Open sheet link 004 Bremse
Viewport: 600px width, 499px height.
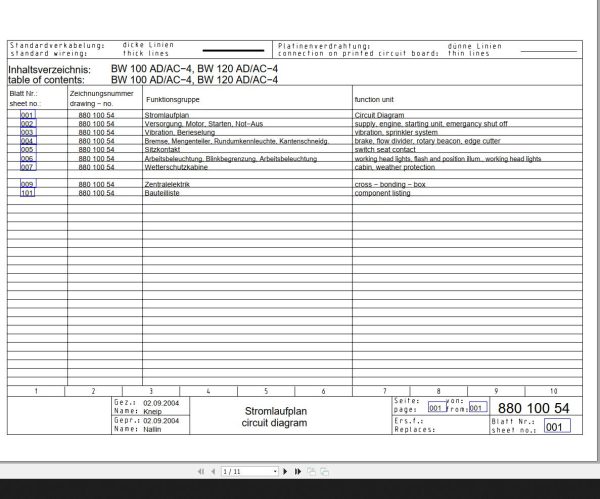[28, 141]
